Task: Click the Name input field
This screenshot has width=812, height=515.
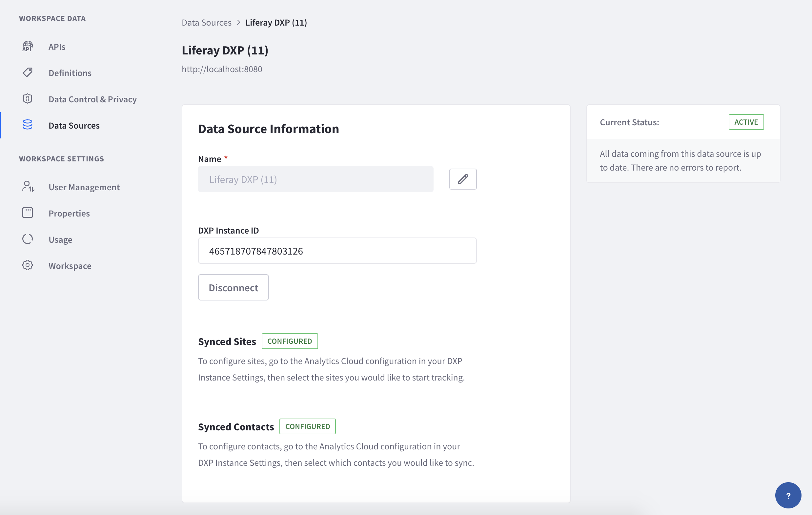Action: (316, 179)
